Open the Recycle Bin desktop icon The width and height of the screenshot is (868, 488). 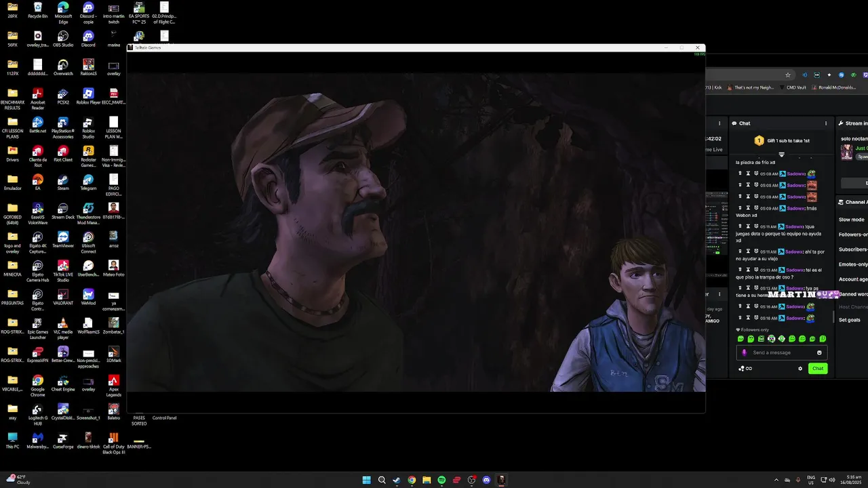[37, 10]
